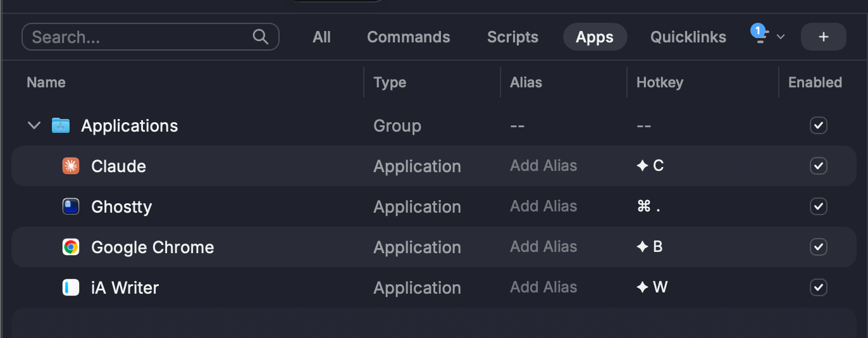Image resolution: width=868 pixels, height=338 pixels.
Task: Select the Scripts tab
Action: click(x=512, y=37)
